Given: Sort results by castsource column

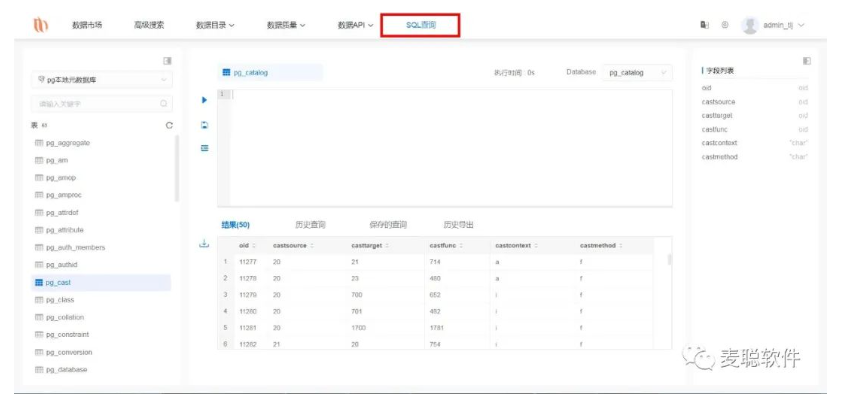Looking at the screenshot, I should point(313,245).
